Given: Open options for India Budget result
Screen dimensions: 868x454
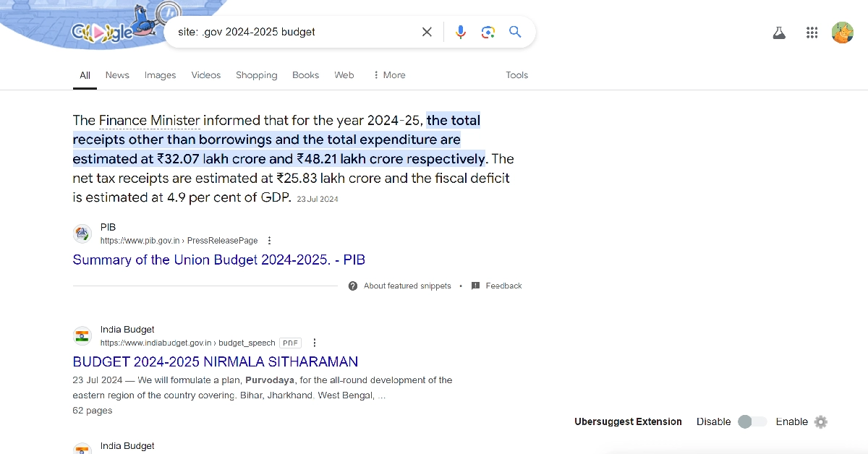Looking at the screenshot, I should (315, 343).
